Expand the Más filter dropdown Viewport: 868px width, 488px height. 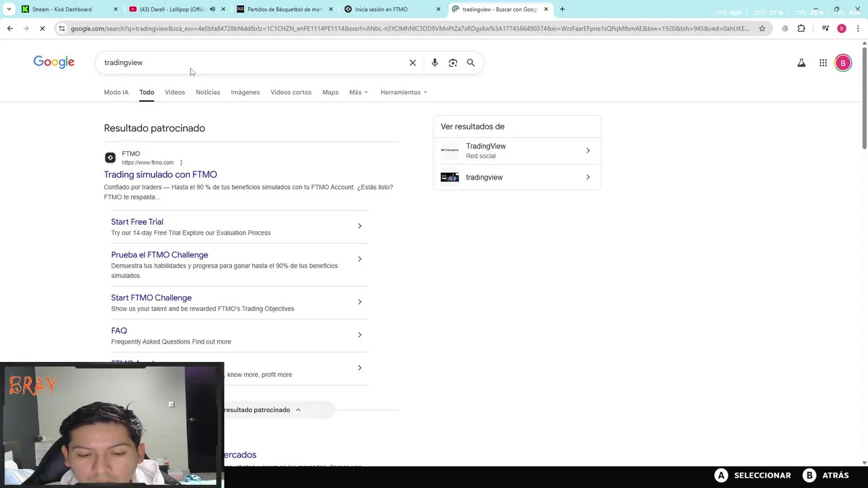click(x=358, y=92)
